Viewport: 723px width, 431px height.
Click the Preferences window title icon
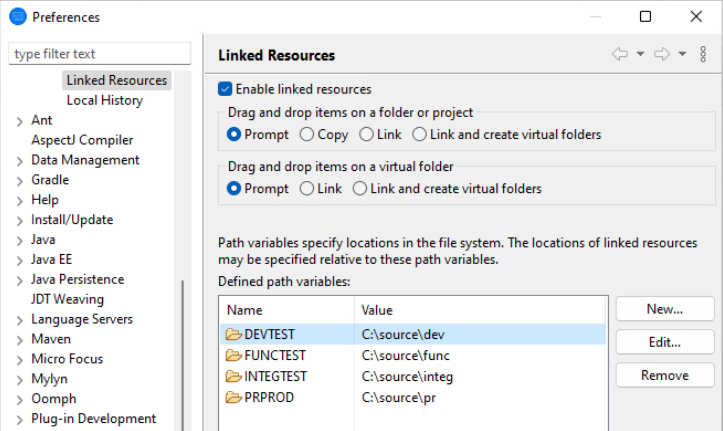[17, 17]
